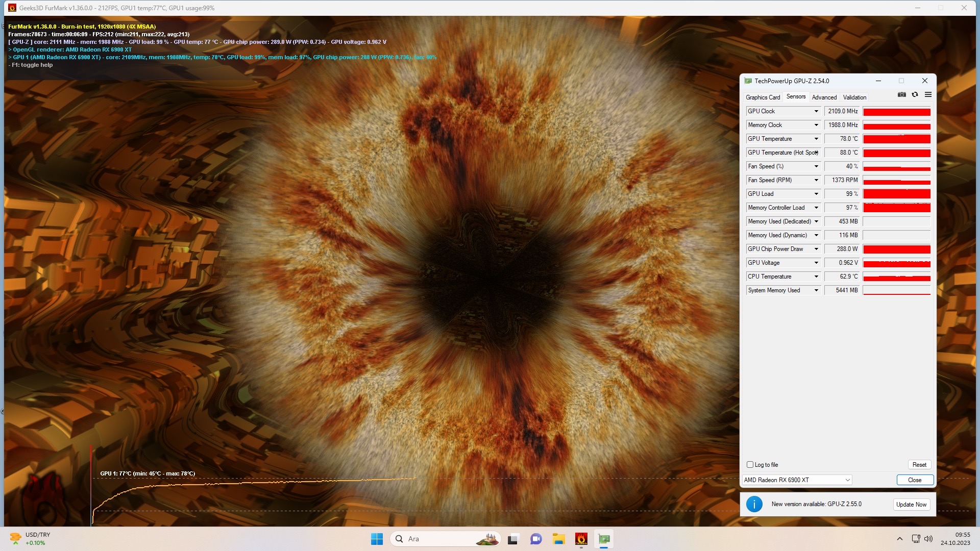Switch to the Graphics Card tab
The image size is (980, 551).
(x=763, y=97)
